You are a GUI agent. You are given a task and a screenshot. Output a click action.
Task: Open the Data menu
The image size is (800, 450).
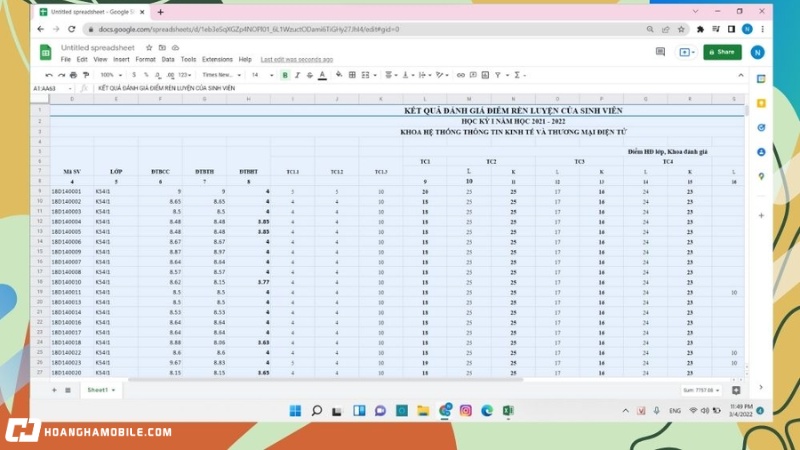tap(168, 59)
